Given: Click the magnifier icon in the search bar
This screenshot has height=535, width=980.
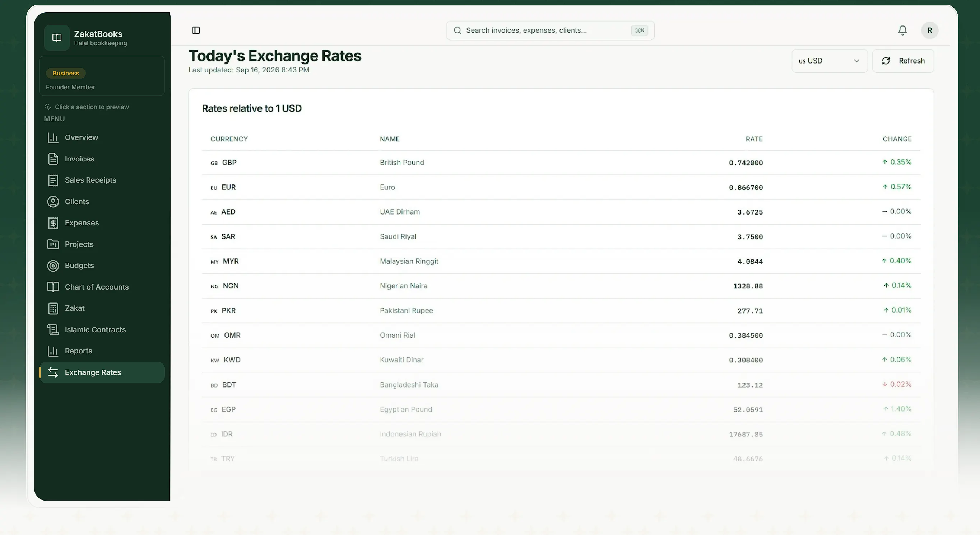Looking at the screenshot, I should tap(457, 30).
